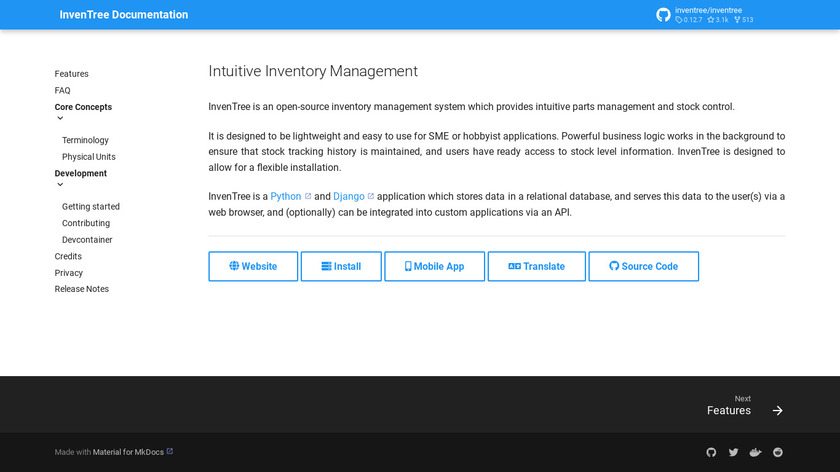
Task: Open the Reddit icon in the footer
Action: point(778,452)
